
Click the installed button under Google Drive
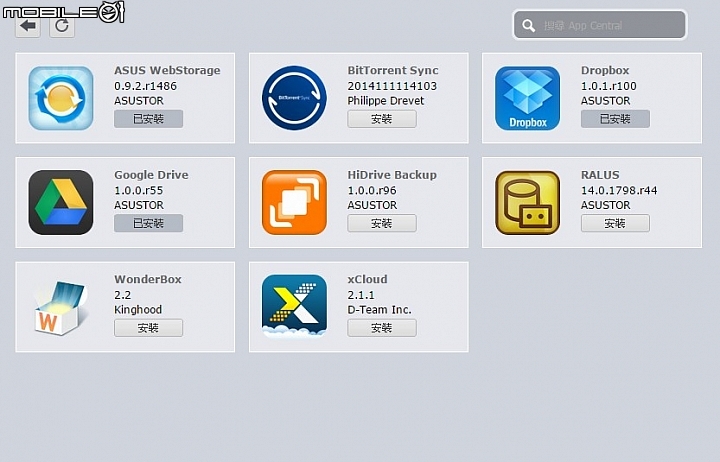[148, 223]
